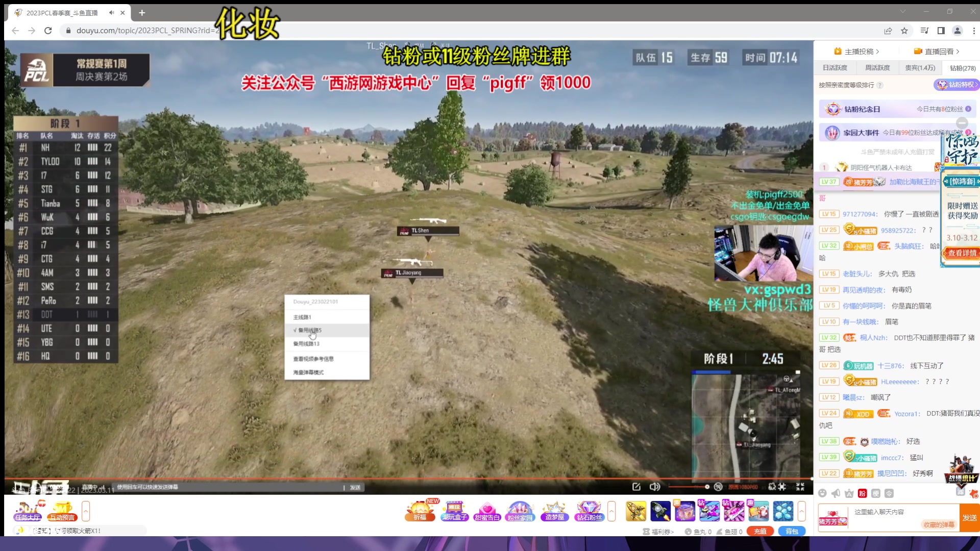This screenshot has width=980, height=551.
Task: Open the 任务大厅 task hall icon
Action: (28, 511)
